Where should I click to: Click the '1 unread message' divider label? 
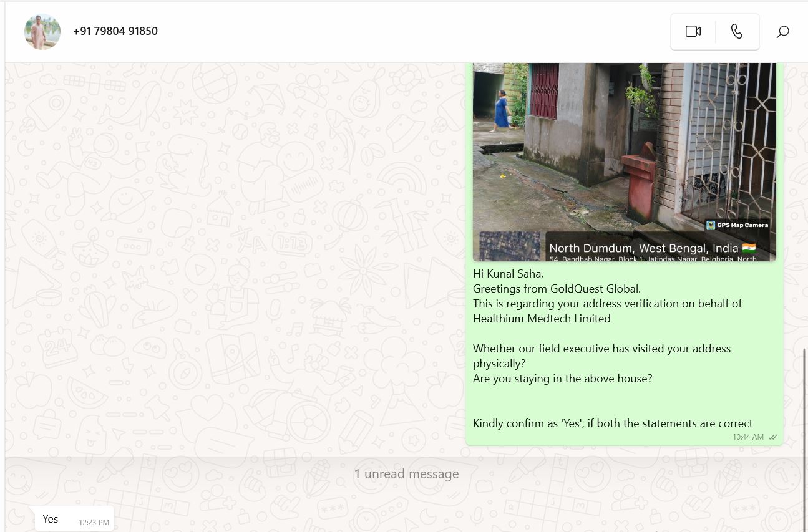tap(406, 474)
